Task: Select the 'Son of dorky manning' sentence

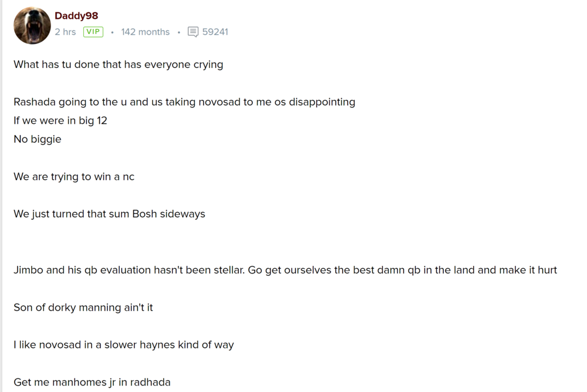Action: 83,307
